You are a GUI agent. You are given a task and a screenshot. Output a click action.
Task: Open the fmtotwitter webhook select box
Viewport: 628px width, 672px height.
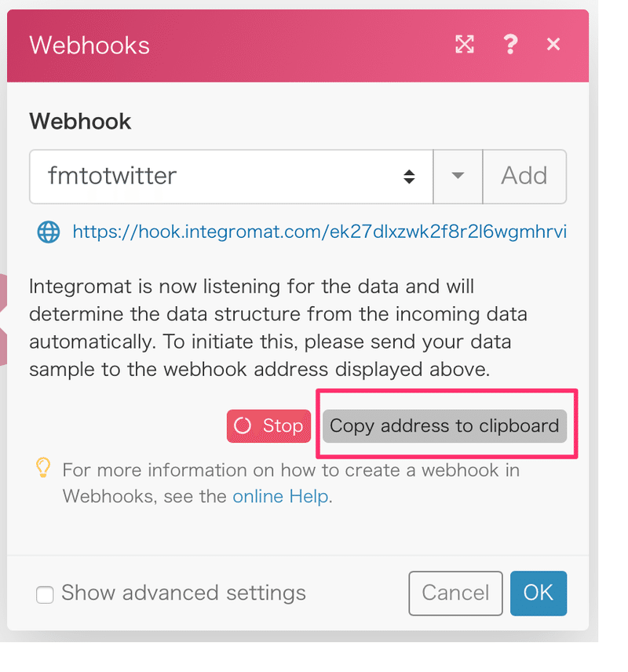click(x=220, y=177)
